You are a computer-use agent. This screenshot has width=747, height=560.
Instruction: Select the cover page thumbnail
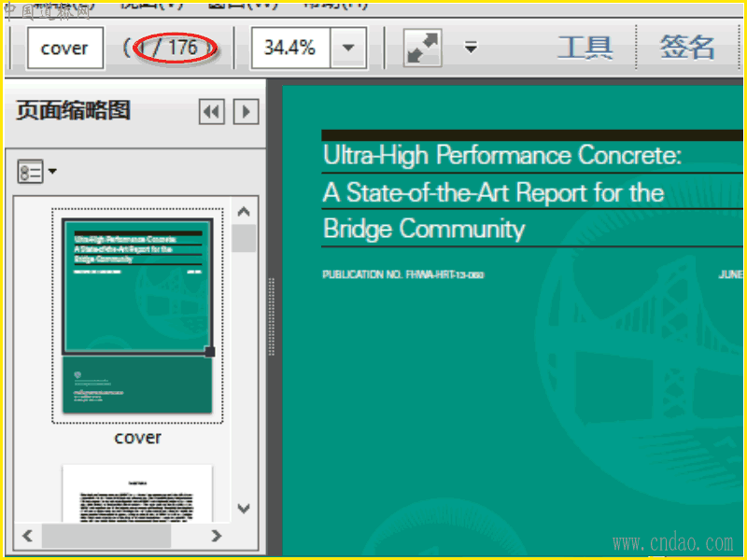tap(137, 315)
